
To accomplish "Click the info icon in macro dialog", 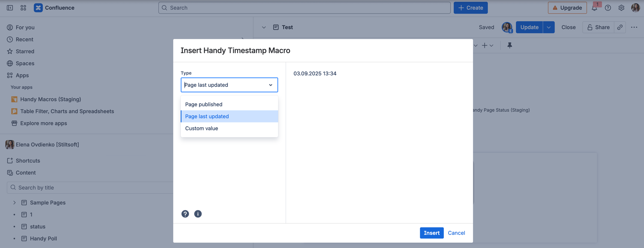I will coord(198,214).
